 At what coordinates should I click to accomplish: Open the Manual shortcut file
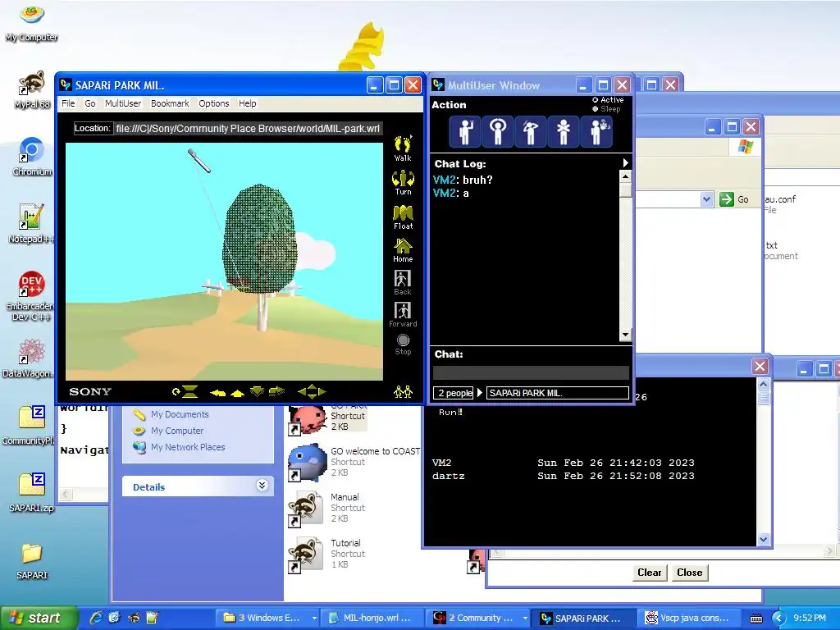pyautogui.click(x=326, y=507)
